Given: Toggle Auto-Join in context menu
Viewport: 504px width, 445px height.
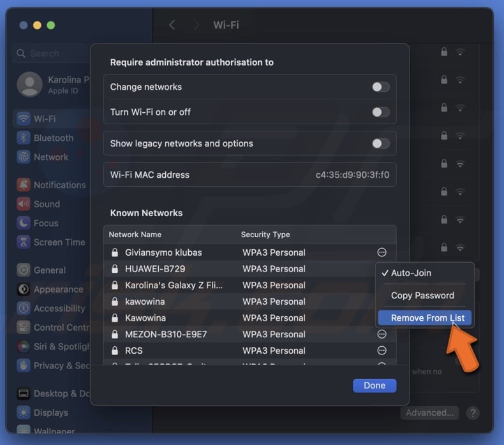Looking at the screenshot, I should point(426,273).
